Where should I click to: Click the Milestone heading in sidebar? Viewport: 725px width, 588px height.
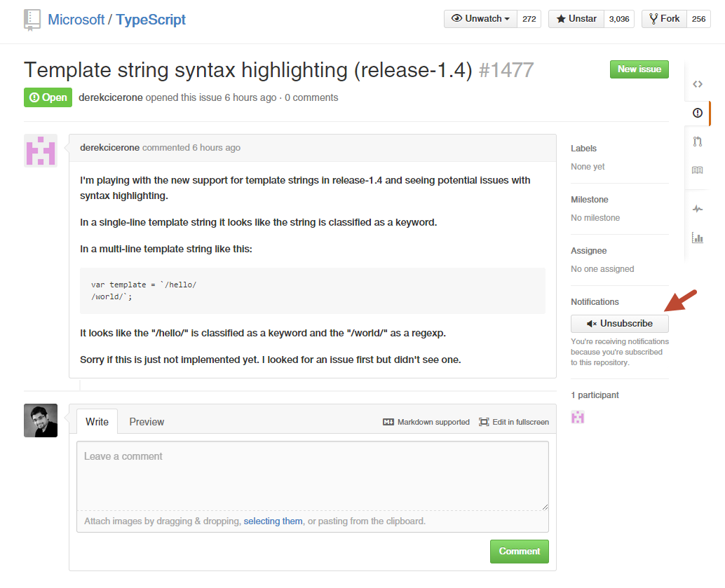click(x=590, y=200)
